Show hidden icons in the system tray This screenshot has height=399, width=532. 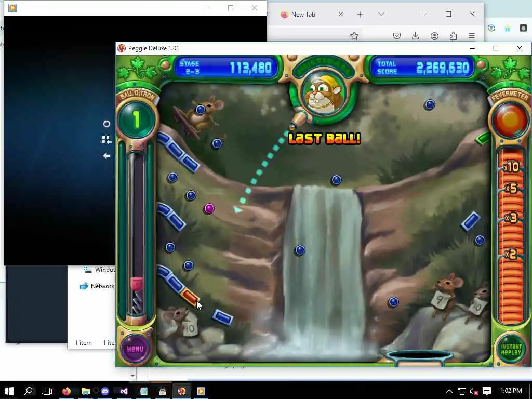(449, 391)
